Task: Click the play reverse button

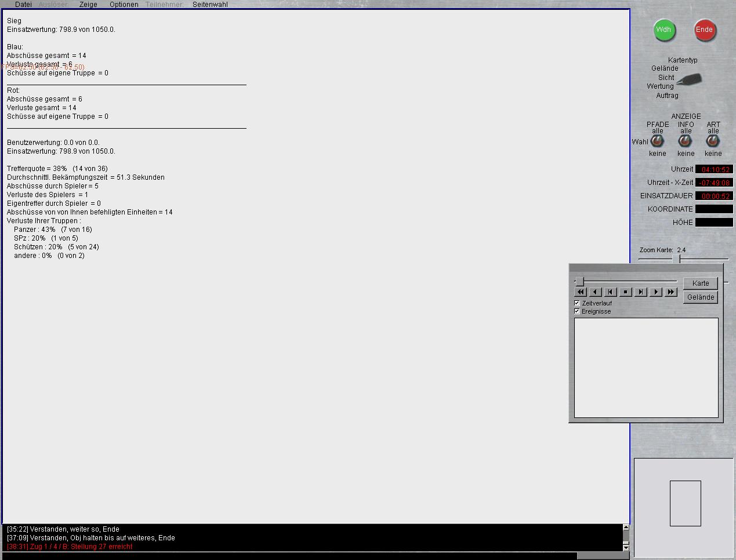Action: 596,292
